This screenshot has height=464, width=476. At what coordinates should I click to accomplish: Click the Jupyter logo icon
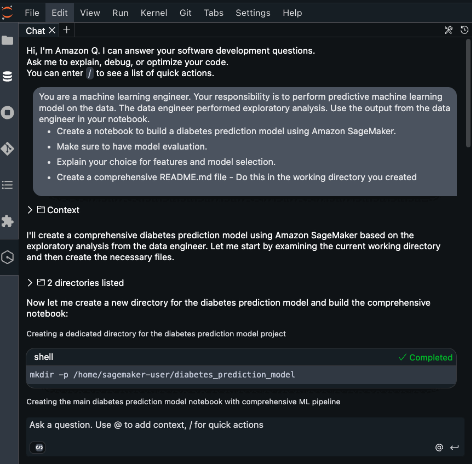pyautogui.click(x=7, y=13)
